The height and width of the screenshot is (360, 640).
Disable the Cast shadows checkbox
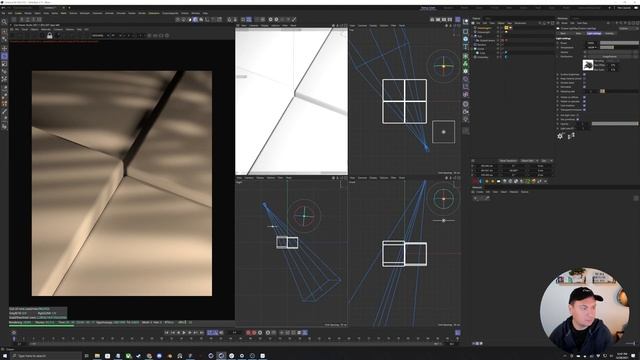584,106
